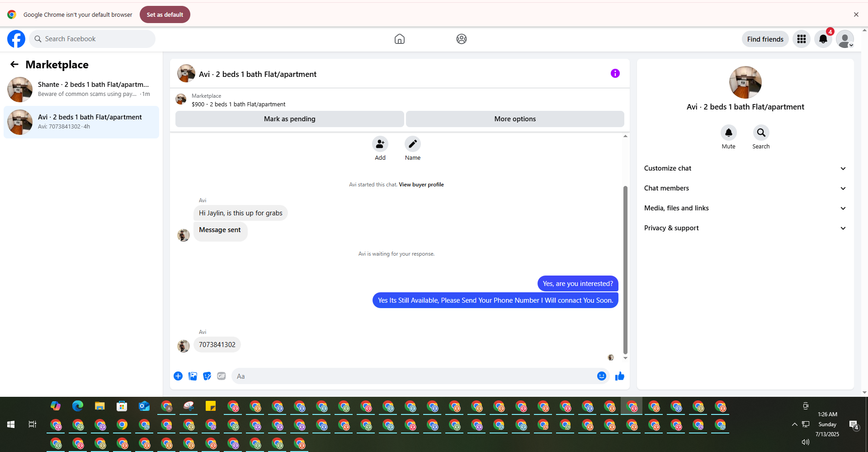
Task: Click the 'Hi Jaylin, is this up for grabs' message
Action: (x=241, y=213)
